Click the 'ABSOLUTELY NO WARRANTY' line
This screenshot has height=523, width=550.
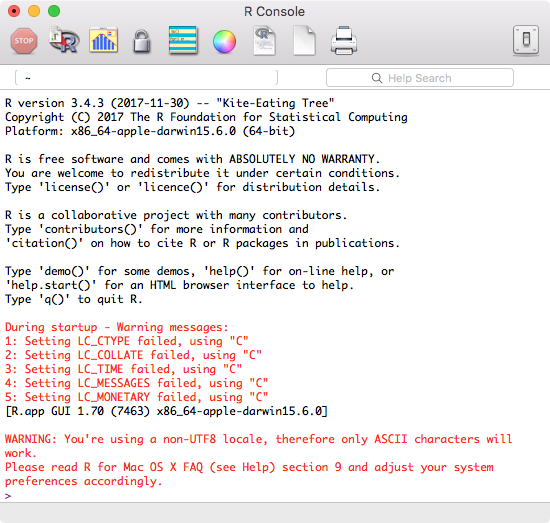click(x=193, y=159)
